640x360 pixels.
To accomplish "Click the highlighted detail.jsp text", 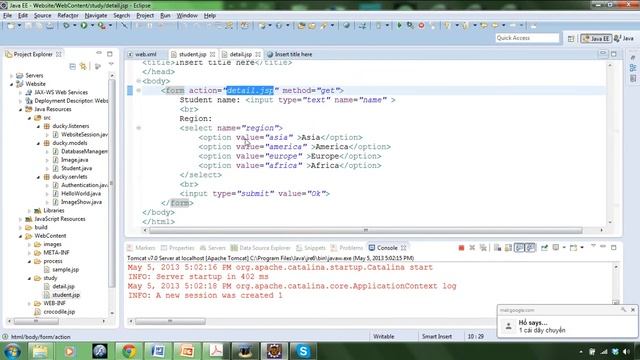I will (x=250, y=91).
